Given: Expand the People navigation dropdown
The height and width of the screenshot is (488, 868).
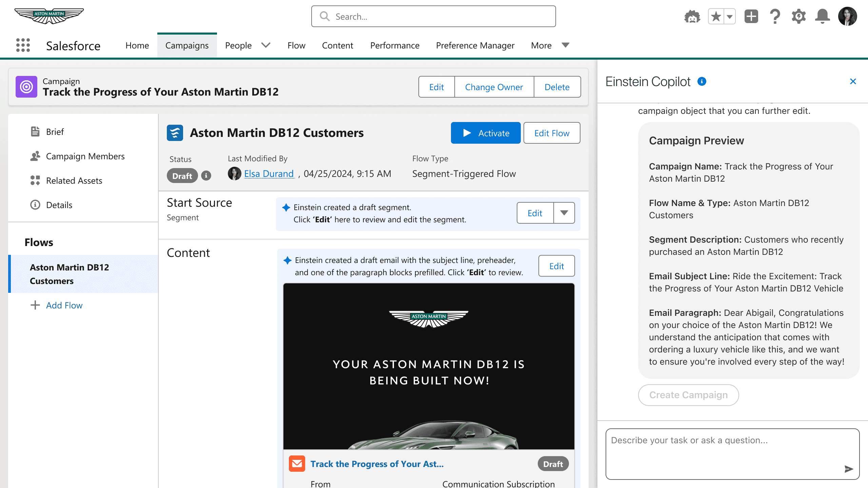Looking at the screenshot, I should [266, 45].
